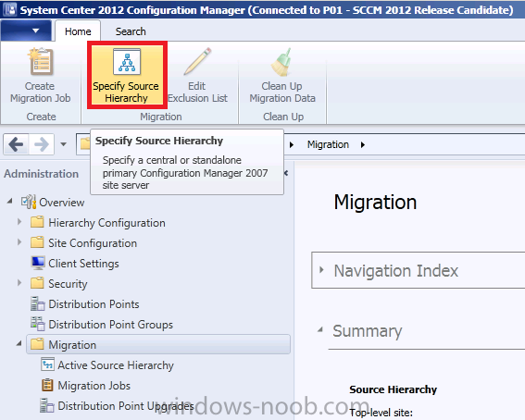
Task: Click the Distribution Points server icon
Action: pyautogui.click(x=37, y=303)
